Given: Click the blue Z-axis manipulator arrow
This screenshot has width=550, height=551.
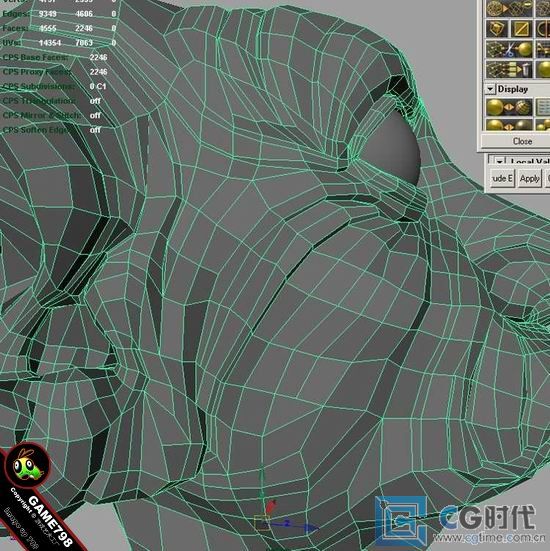Looking at the screenshot, I should [x=311, y=527].
